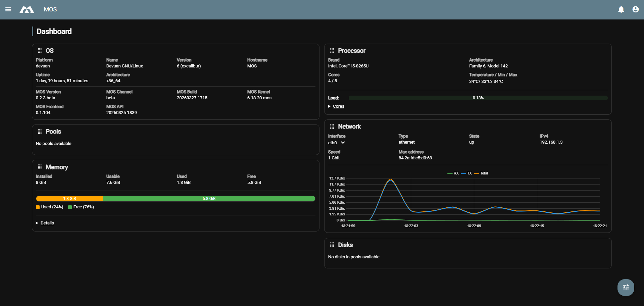Click the Network card drag handle
Viewport: 644px width, 306px height.
pos(332,126)
